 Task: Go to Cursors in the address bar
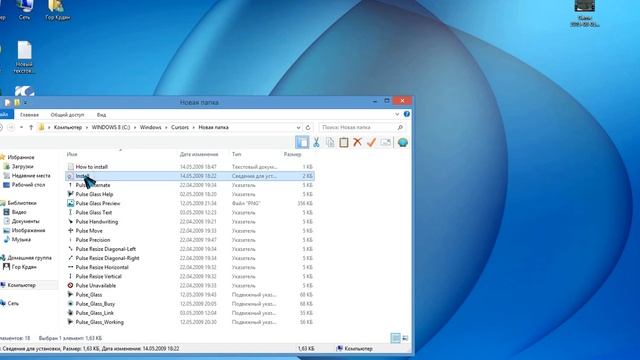point(180,127)
